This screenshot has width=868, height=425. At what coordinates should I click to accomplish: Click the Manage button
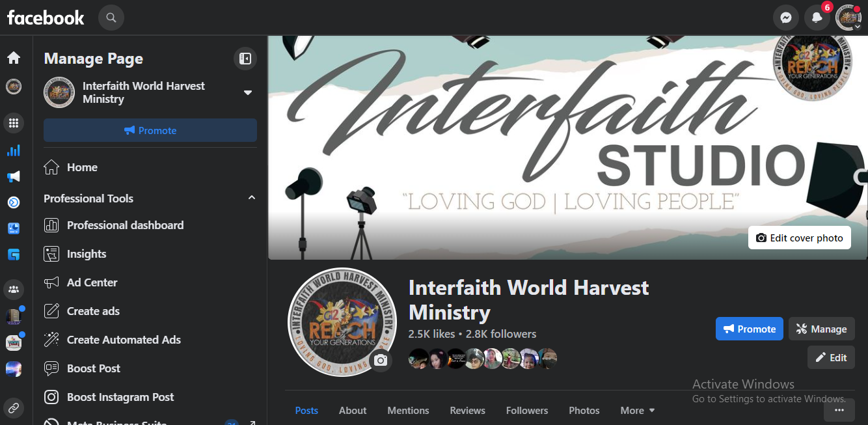click(x=821, y=329)
